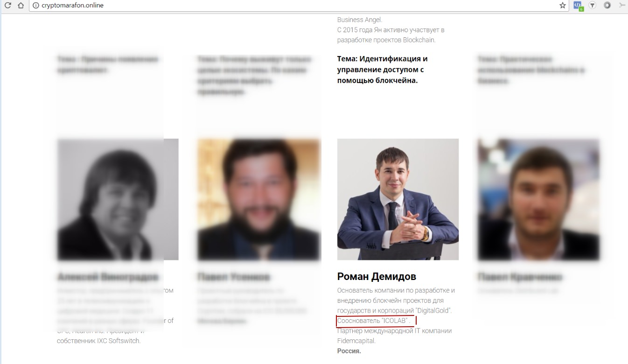Reload the page with the refresh icon
This screenshot has width=628, height=364.
click(7, 6)
